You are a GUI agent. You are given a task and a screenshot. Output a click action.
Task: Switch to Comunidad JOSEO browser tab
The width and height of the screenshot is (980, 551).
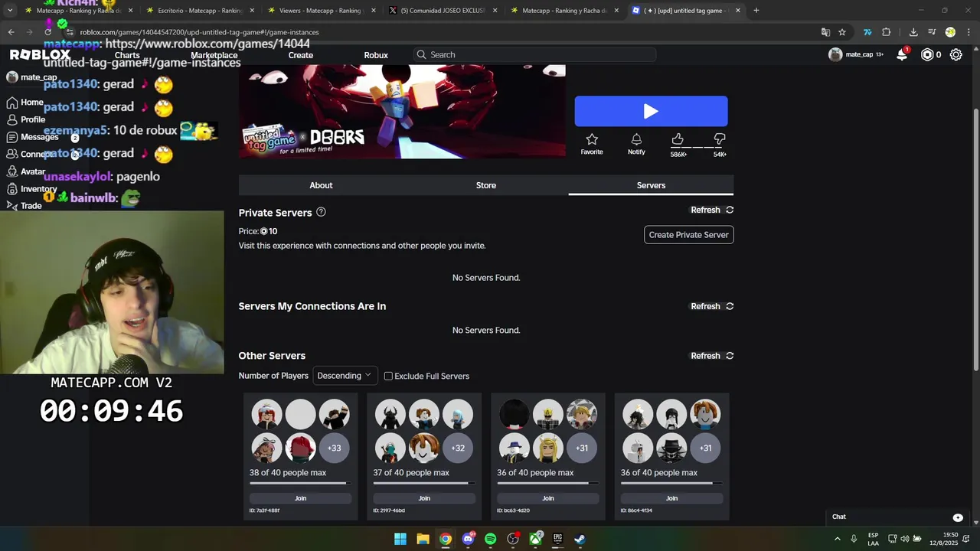(x=442, y=11)
